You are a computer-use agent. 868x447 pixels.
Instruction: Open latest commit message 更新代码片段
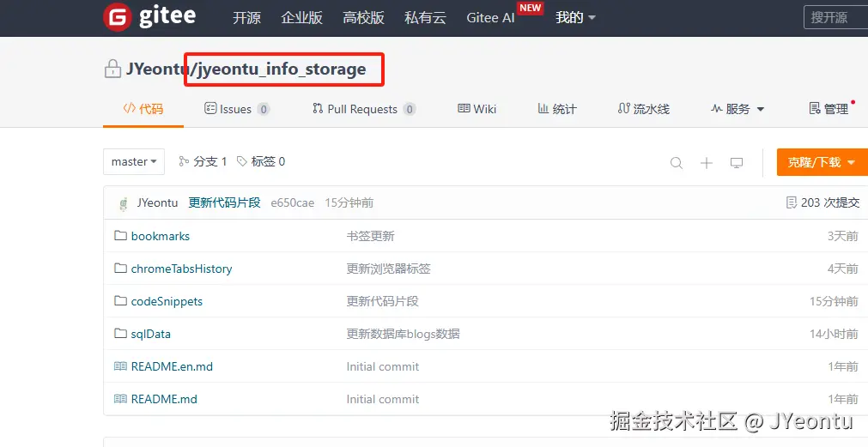(x=224, y=203)
